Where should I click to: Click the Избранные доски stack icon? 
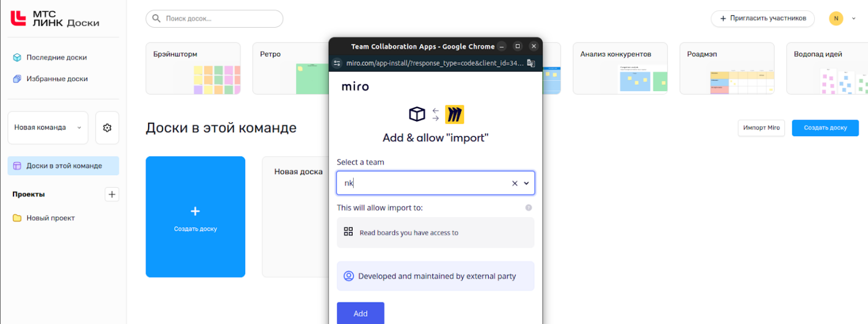tap(17, 79)
